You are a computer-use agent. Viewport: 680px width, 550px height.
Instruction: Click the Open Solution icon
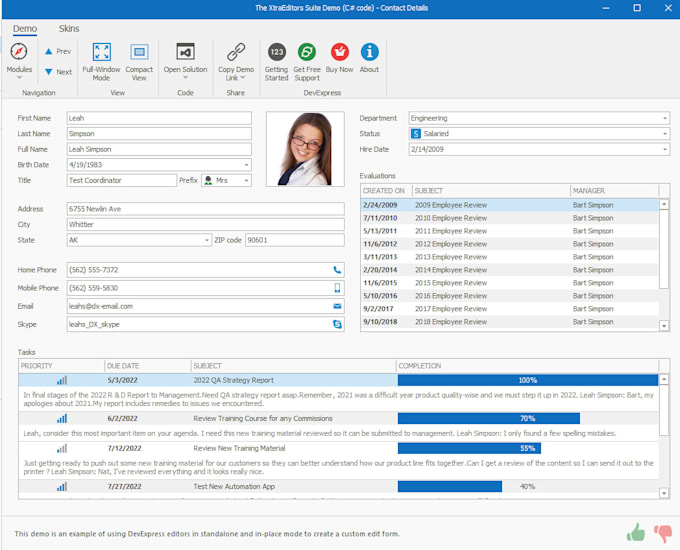tap(185, 52)
